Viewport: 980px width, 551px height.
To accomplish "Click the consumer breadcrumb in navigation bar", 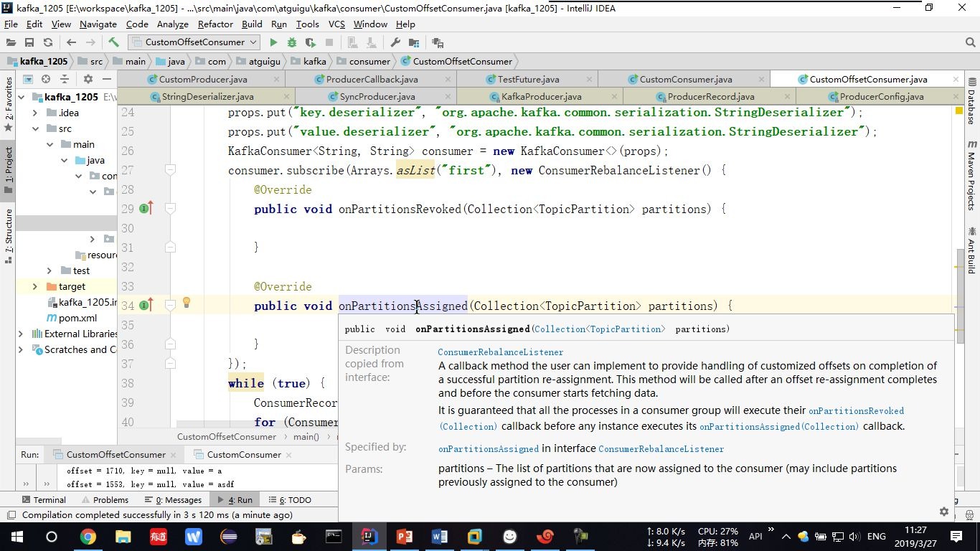I will point(369,61).
